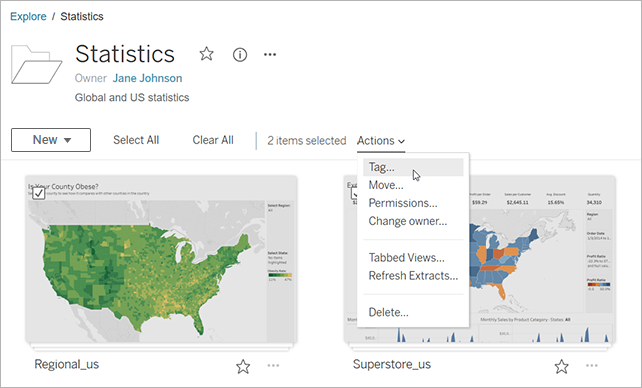Click Clear All

coord(213,140)
